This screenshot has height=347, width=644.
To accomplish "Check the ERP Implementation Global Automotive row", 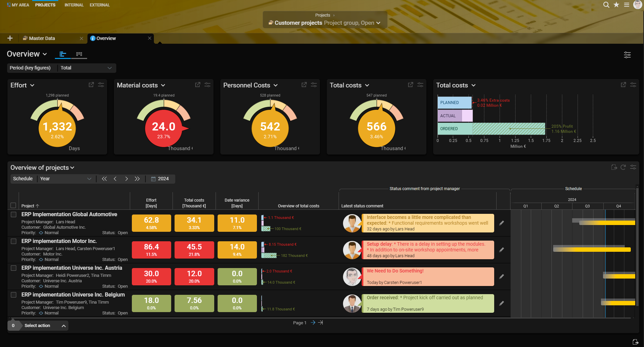I will [14, 215].
